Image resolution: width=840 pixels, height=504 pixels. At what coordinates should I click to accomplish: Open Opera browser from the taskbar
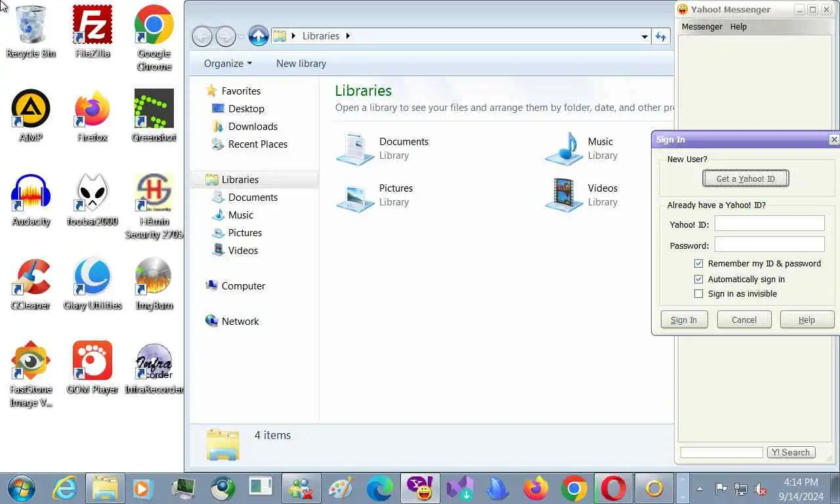(x=613, y=488)
